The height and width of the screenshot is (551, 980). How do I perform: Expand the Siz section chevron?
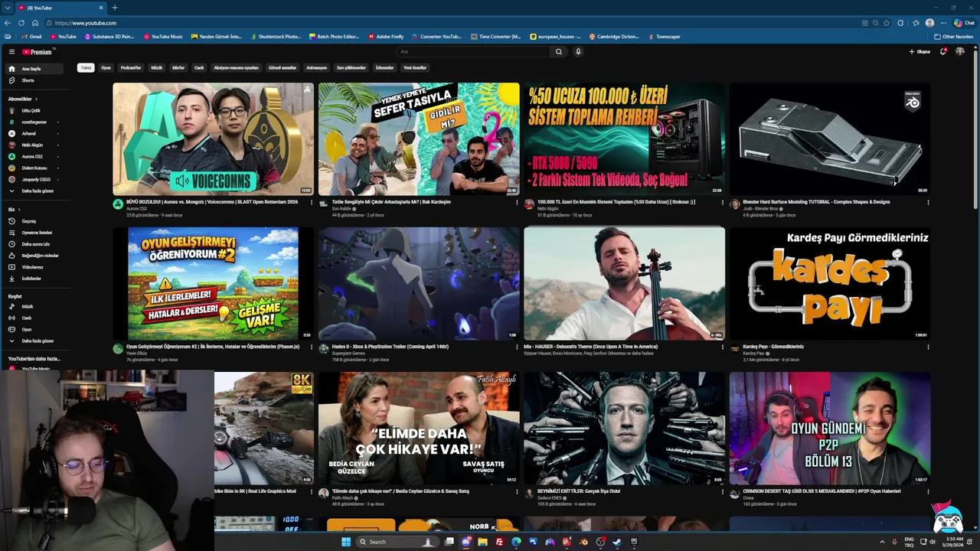click(19, 210)
